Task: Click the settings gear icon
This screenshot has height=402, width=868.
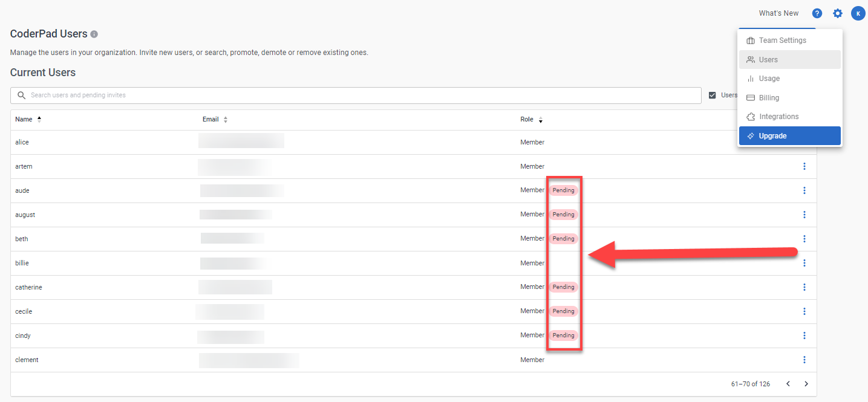Action: click(x=837, y=13)
